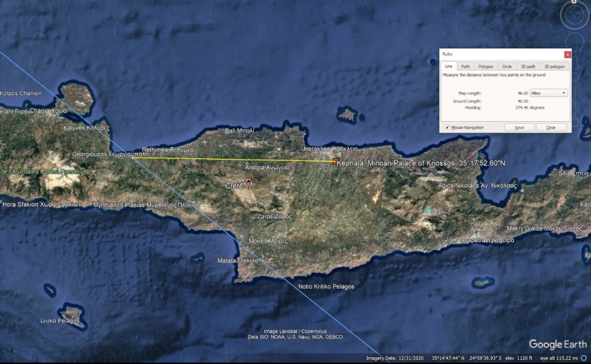Switch to the Polygon tab
Screen dimensions: 591x364
tap(485, 67)
